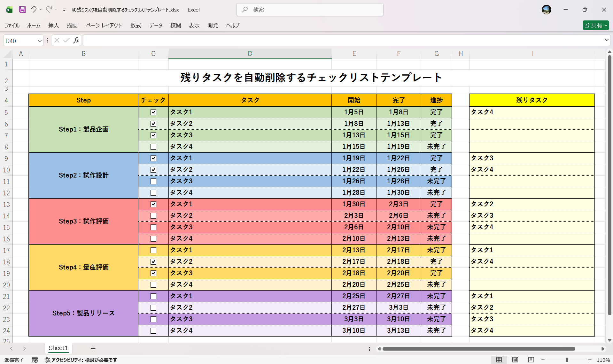Uncheck the タスク1 checkbox in Step2
Image resolution: width=613 pixels, height=364 pixels.
click(153, 158)
